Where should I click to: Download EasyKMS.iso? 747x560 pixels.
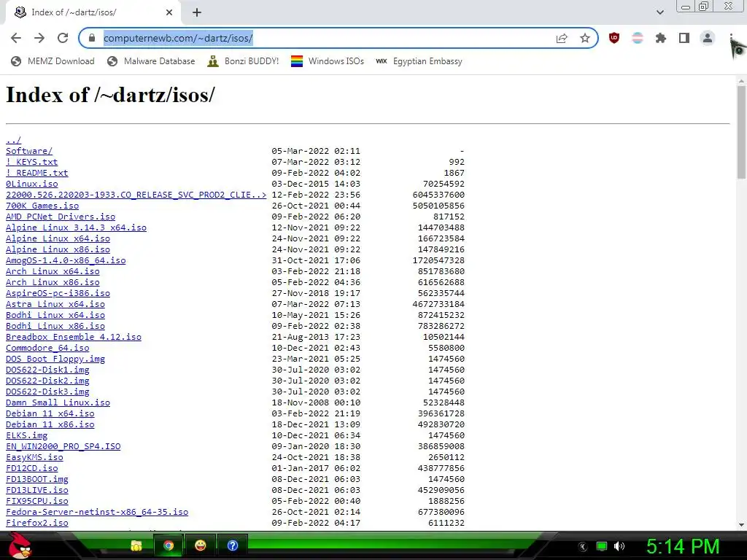[x=34, y=458]
